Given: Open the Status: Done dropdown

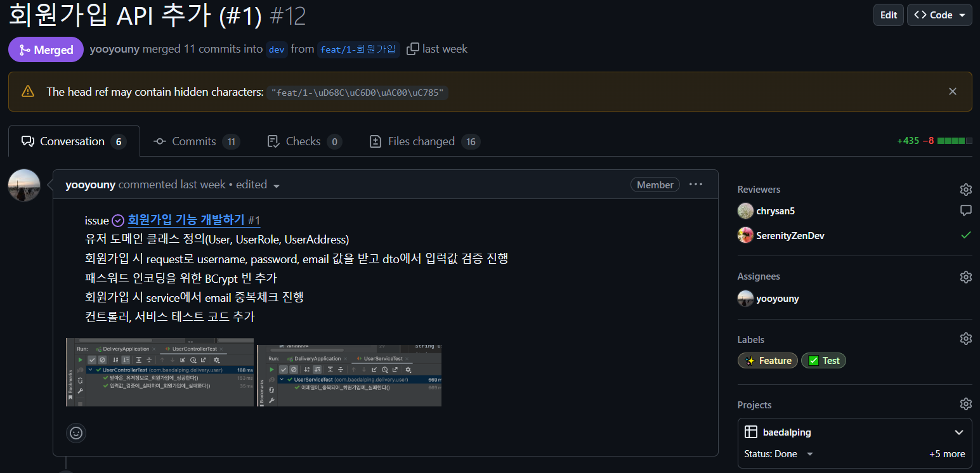Looking at the screenshot, I should pos(779,454).
